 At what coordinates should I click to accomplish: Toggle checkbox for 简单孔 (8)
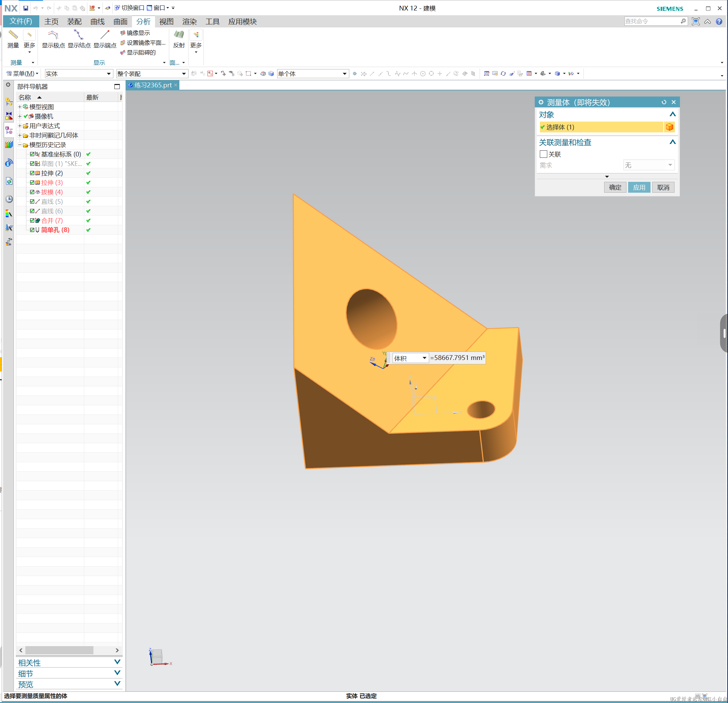pyautogui.click(x=32, y=230)
